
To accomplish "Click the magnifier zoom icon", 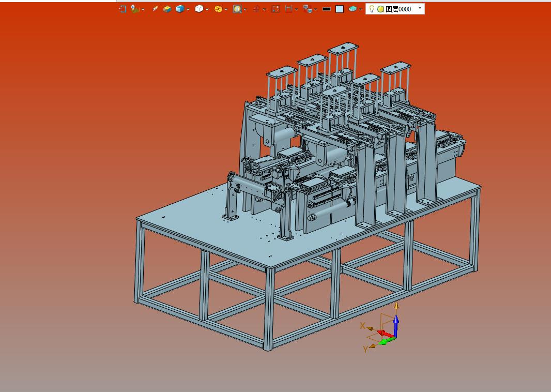I will click(x=237, y=9).
